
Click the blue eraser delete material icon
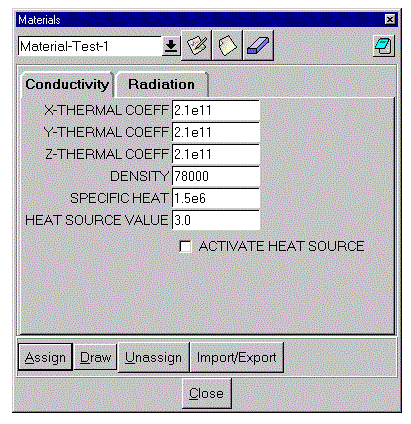tap(258, 45)
